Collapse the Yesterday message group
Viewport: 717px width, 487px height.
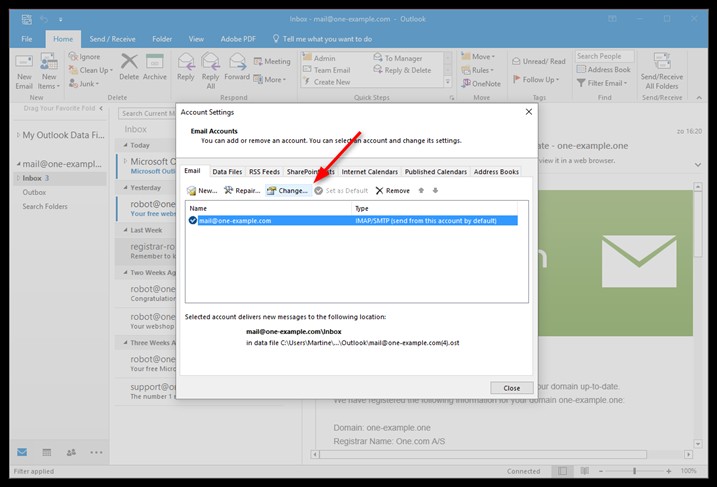tap(126, 187)
